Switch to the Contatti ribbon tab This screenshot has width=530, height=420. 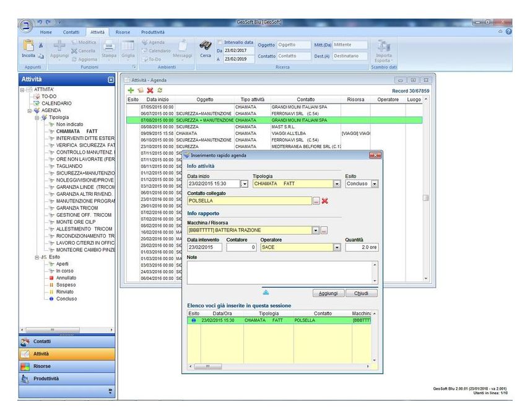(71, 32)
